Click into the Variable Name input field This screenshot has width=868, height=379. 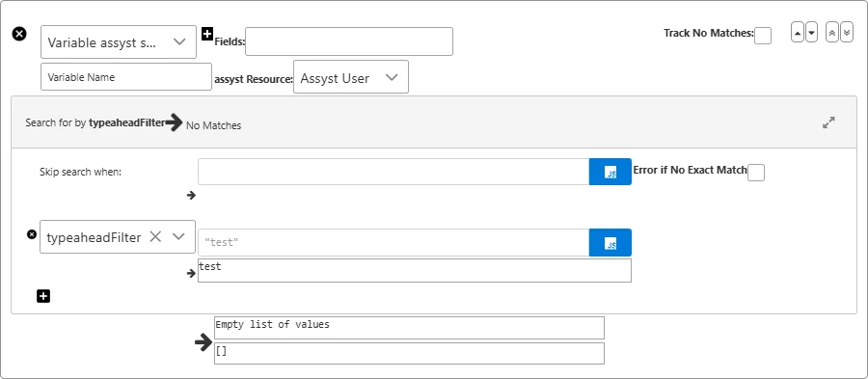coord(126,77)
